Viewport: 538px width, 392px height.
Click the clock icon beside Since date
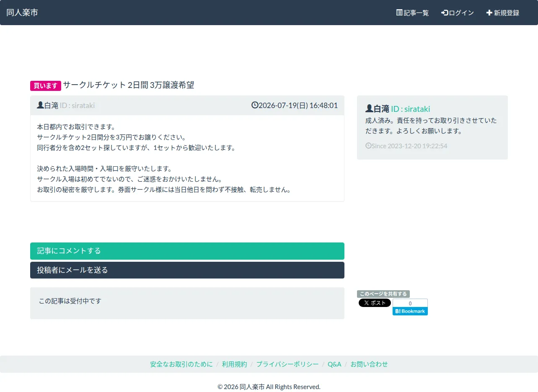coord(368,146)
